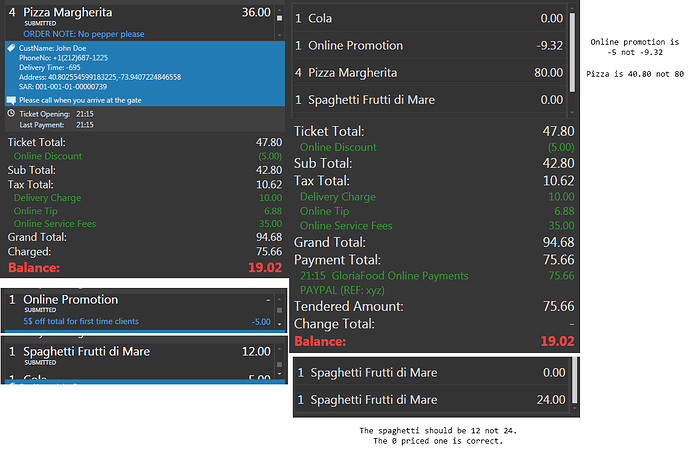Viewport: 690px width, 449px height.
Task: Click the clock icon beside Ticket Opening
Action: [11, 114]
